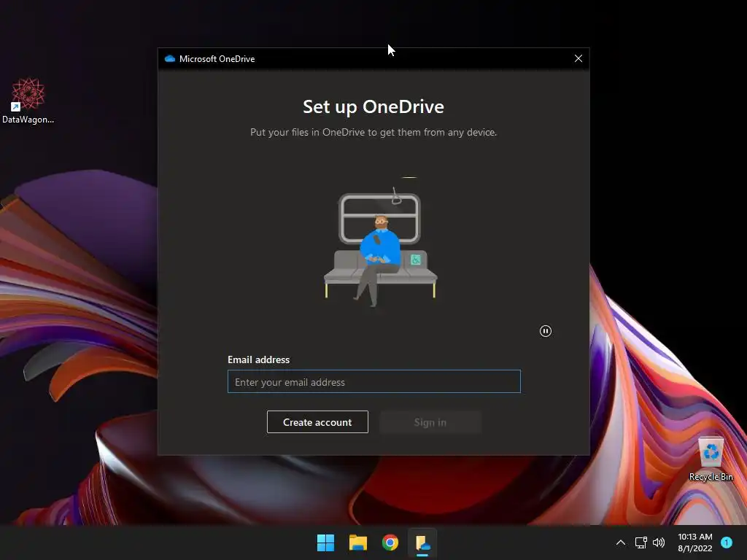Open the network status tray icon

point(640,542)
